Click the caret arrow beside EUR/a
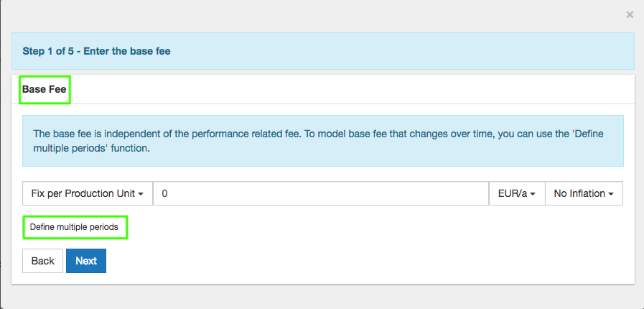The image size is (644, 309). (533, 194)
